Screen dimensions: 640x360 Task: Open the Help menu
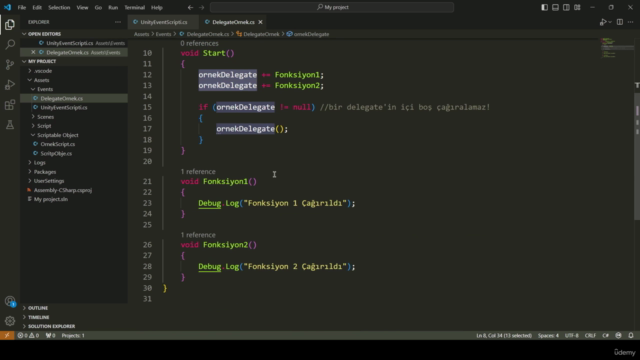[157, 7]
